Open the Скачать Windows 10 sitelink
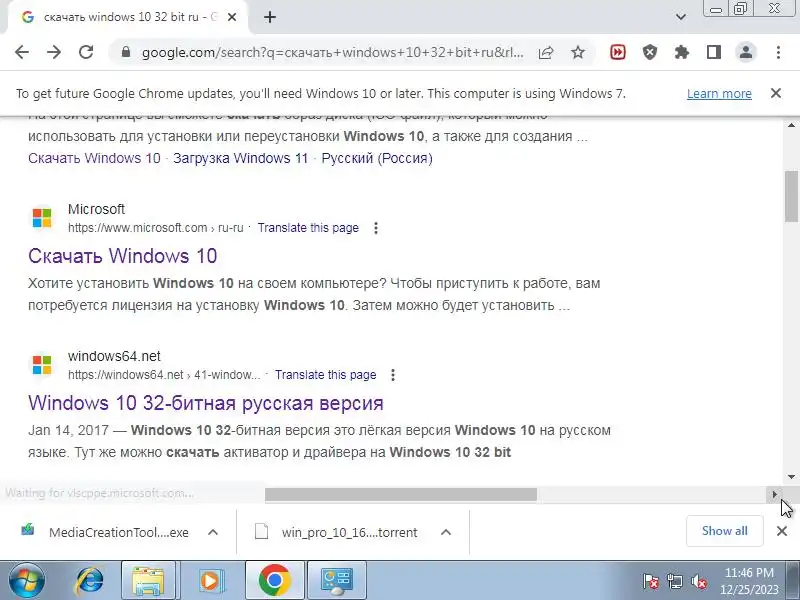 (x=94, y=158)
